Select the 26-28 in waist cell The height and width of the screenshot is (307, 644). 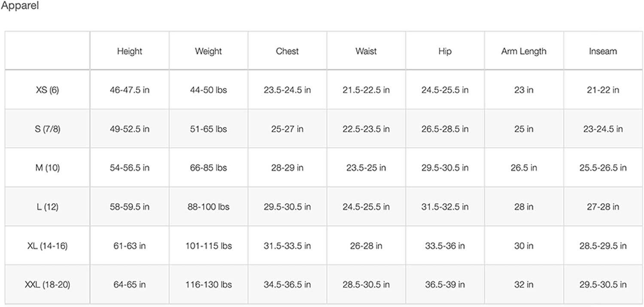[366, 246]
